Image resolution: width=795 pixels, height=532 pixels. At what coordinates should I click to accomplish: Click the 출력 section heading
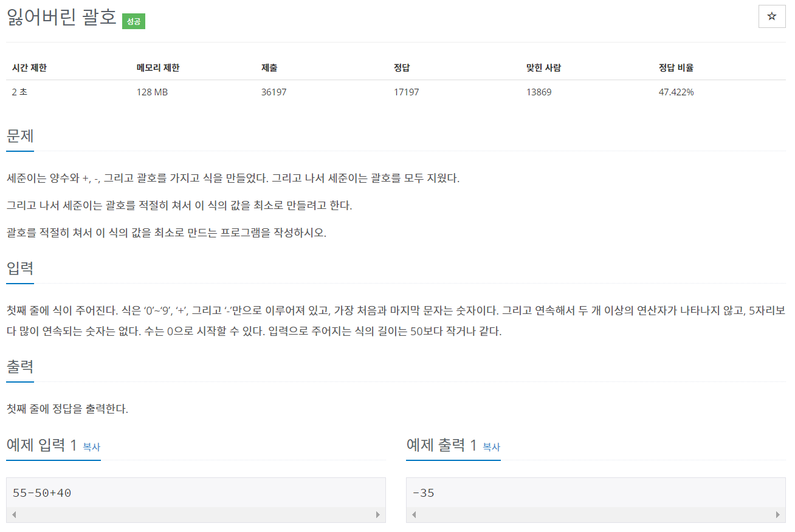pyautogui.click(x=19, y=367)
